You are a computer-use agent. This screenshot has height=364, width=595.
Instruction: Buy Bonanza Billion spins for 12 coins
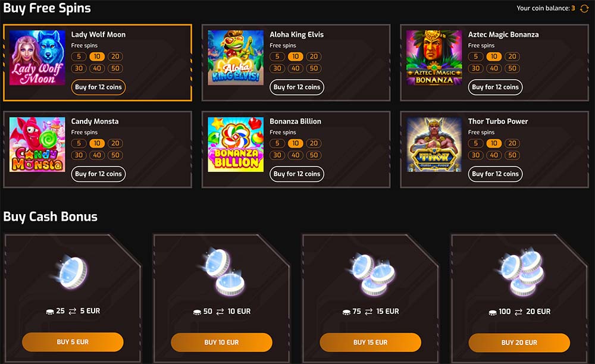[297, 174]
